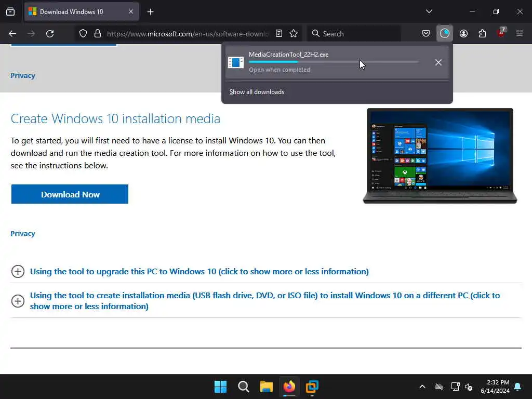The width and height of the screenshot is (532, 399).
Task: Click the microsoft.com URL address field
Action: (188, 34)
